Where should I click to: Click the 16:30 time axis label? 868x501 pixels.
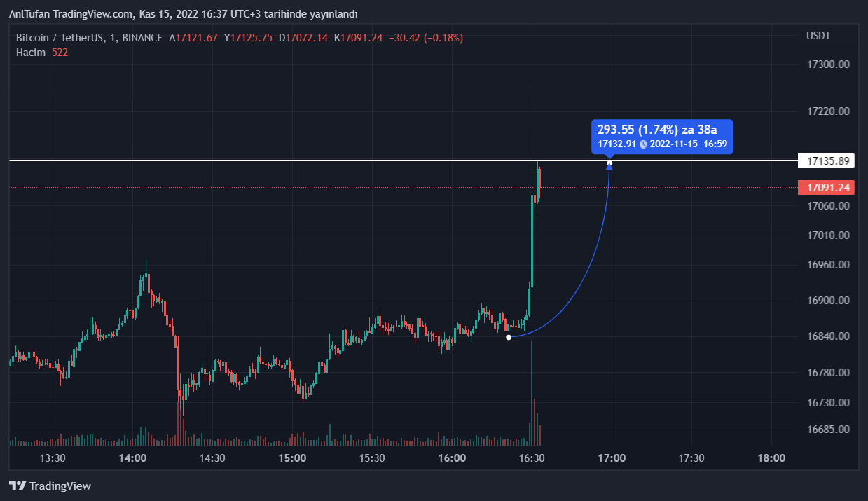coord(532,458)
